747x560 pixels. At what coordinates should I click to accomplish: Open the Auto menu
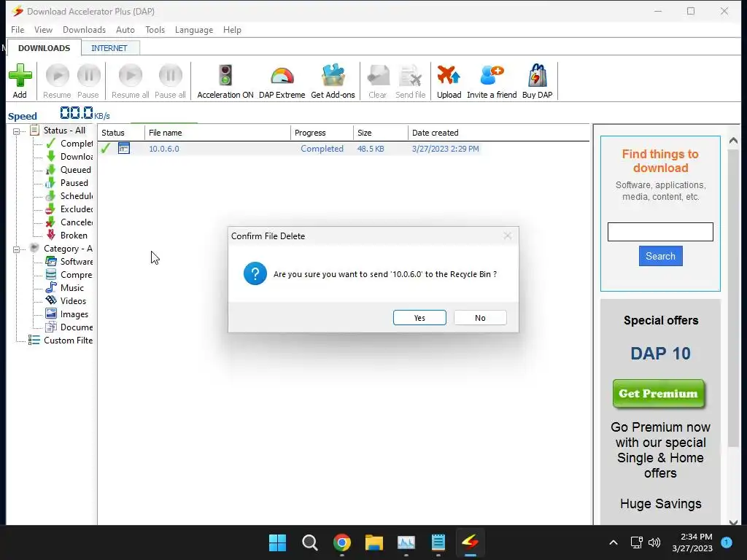point(125,29)
